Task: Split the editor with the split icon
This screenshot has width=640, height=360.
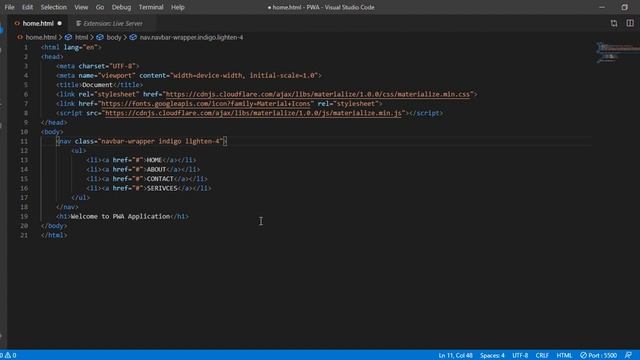Action: pyautogui.click(x=630, y=24)
